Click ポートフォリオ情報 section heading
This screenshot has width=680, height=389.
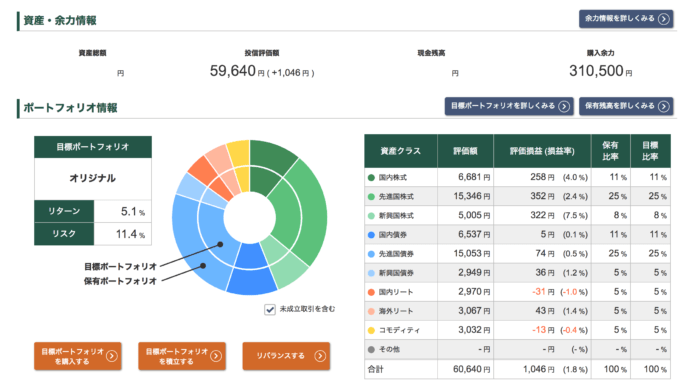click(x=70, y=108)
